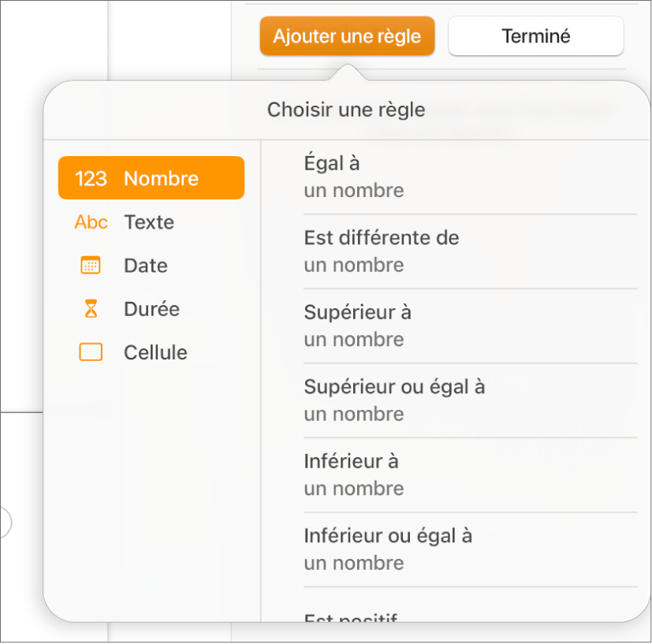652x644 pixels.
Task: Select the hourglass icon beside Durée
Action: click(90, 308)
